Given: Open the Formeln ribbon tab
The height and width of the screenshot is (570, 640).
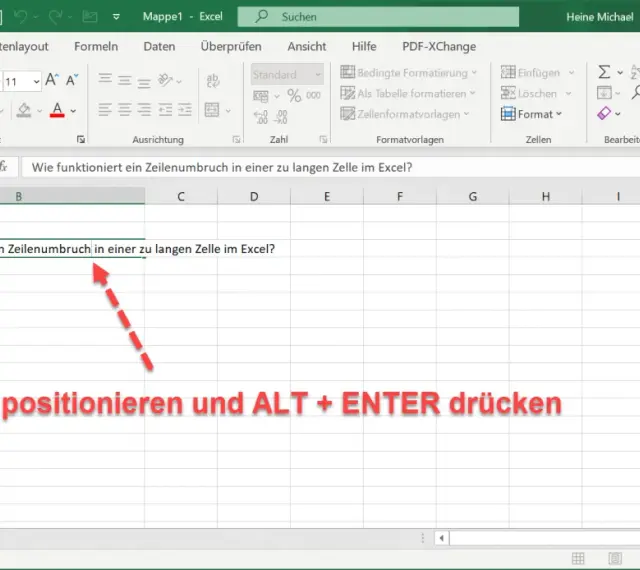Looking at the screenshot, I should (x=96, y=47).
